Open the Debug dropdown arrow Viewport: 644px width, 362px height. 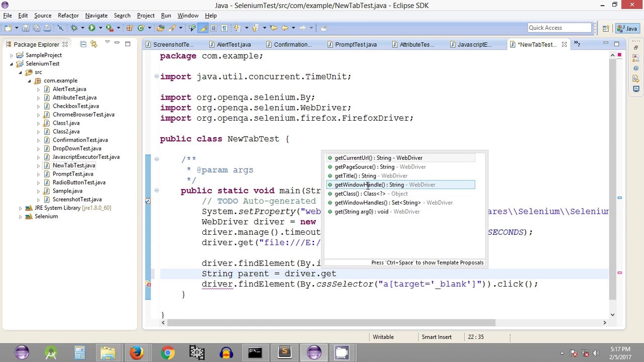pyautogui.click(x=83, y=28)
